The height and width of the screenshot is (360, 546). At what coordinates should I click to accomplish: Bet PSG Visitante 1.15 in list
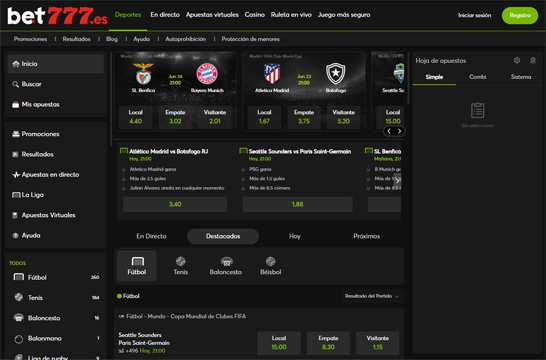[378, 343]
